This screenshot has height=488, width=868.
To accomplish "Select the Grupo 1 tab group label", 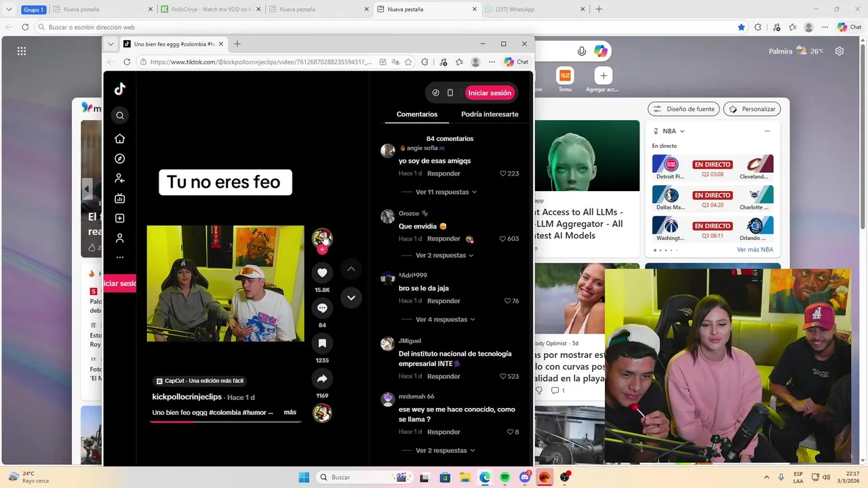I will [33, 9].
